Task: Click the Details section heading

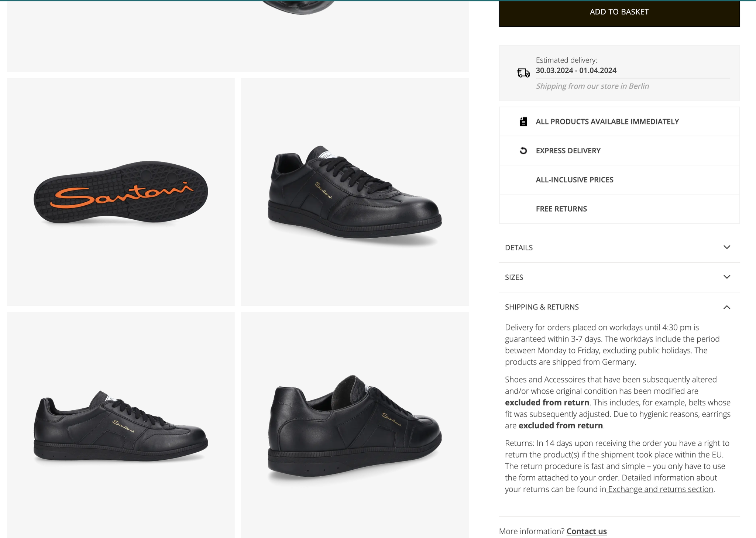Action: [519, 248]
